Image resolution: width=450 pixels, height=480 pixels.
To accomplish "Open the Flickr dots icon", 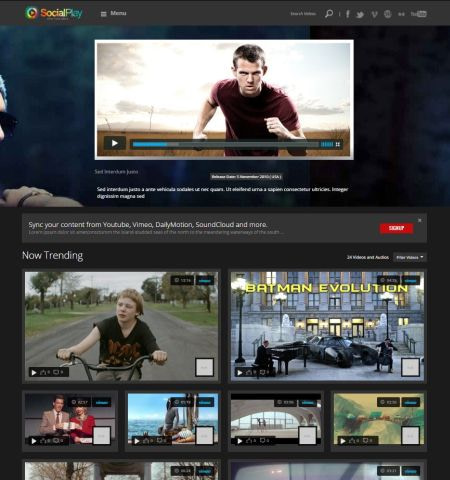I will click(401, 14).
